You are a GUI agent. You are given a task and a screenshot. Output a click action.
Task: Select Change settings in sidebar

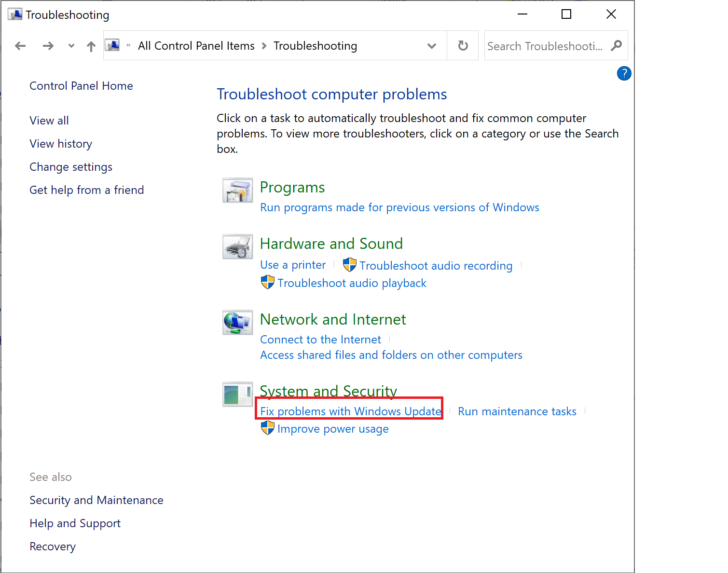(70, 166)
